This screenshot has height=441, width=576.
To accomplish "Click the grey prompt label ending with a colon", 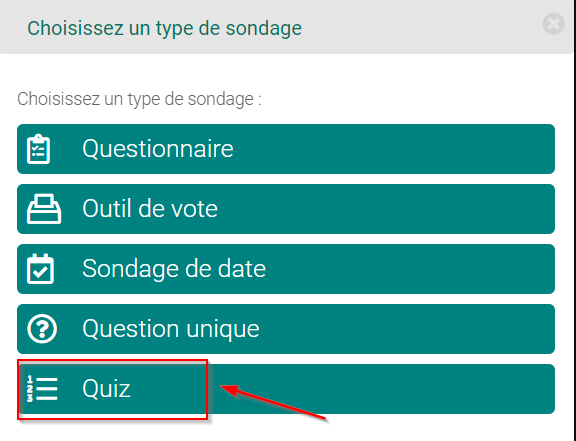I will [139, 99].
